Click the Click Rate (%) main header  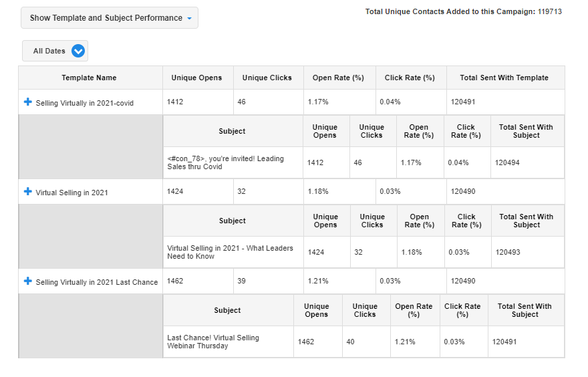[x=410, y=78]
